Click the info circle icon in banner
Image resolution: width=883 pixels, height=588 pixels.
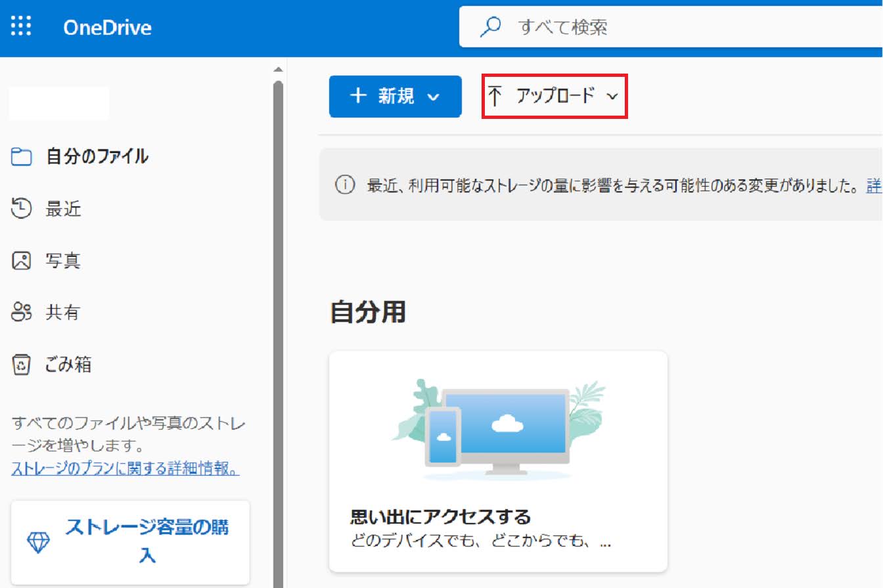point(344,186)
